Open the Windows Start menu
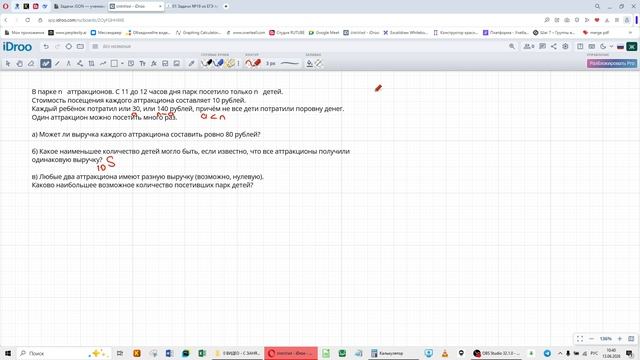The image size is (640, 360). [x=7, y=353]
